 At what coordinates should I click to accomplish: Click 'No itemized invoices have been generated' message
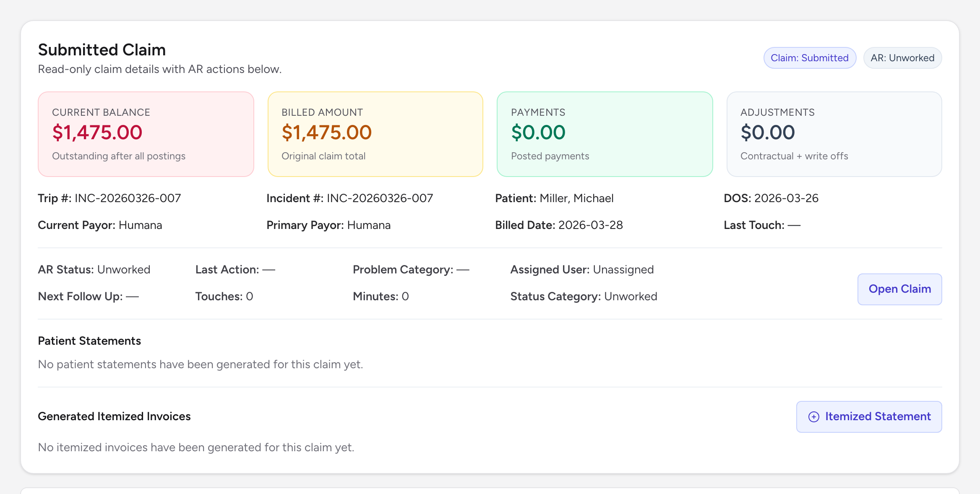196,447
